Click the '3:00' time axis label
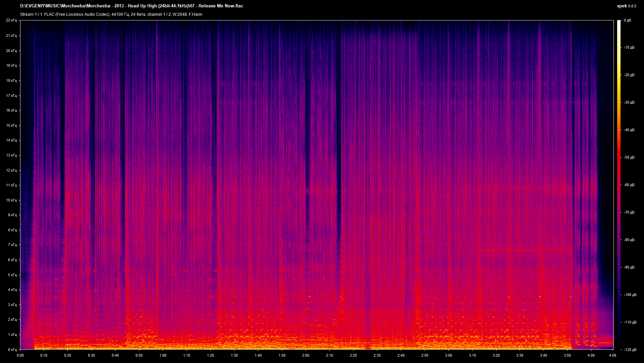644x363 pixels. [448, 355]
